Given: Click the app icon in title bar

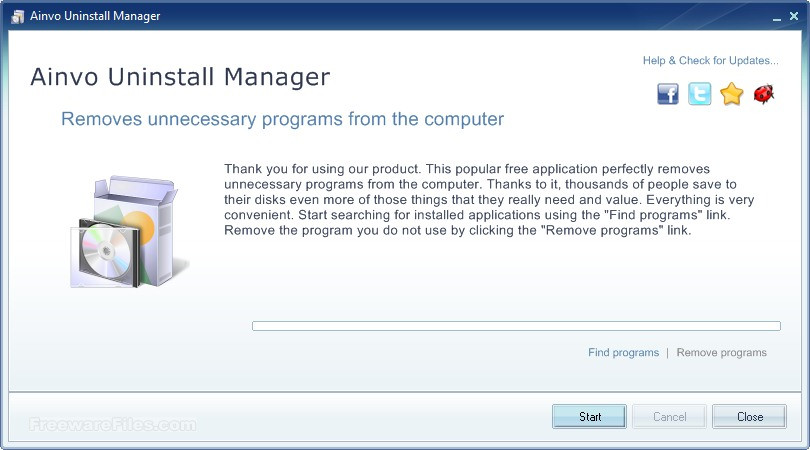Looking at the screenshot, I should tap(17, 16).
